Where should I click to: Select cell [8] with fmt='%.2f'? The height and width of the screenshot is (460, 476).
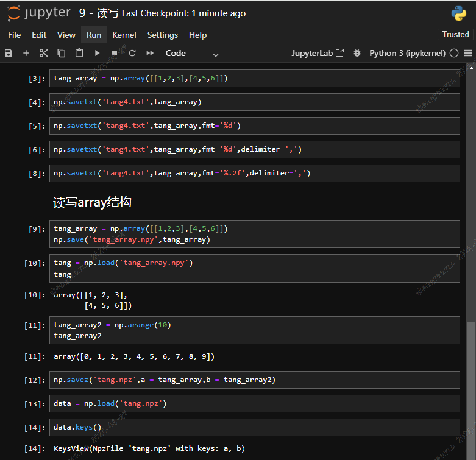point(254,173)
